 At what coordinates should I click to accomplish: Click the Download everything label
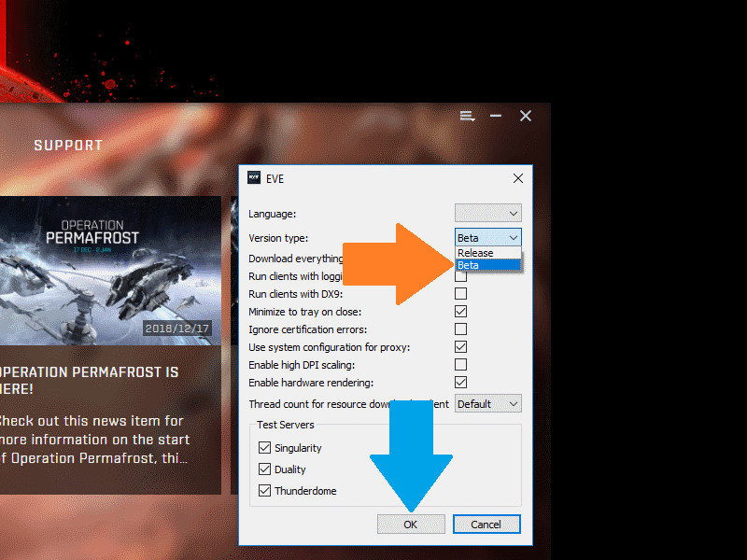(295, 259)
